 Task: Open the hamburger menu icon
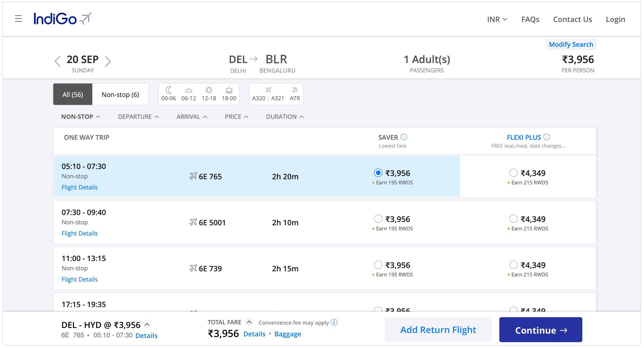(18, 19)
